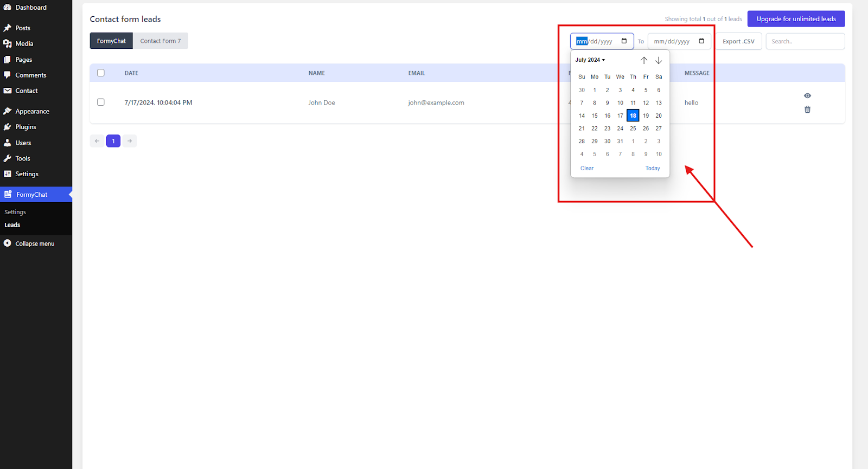Go to next month with down arrow
The height and width of the screenshot is (469, 868).
click(659, 60)
